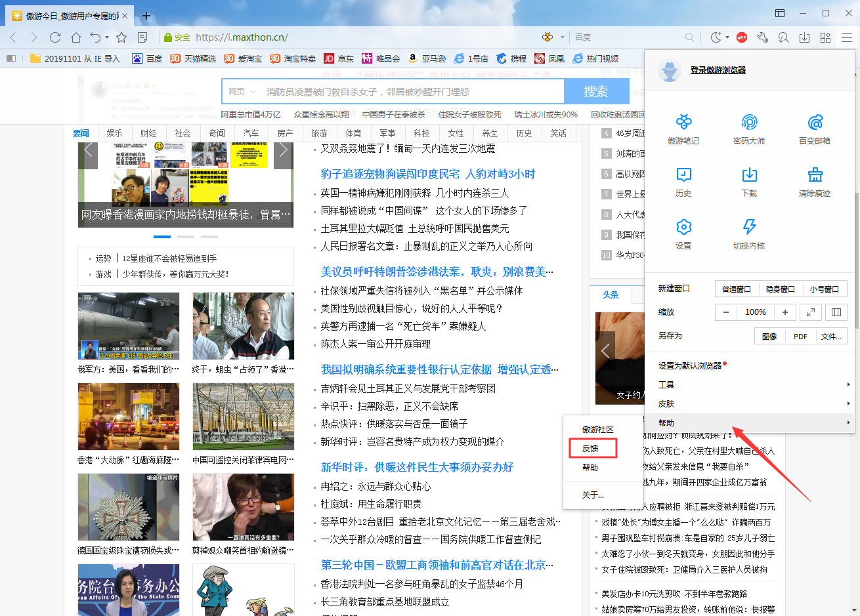
Task: Click inside the address bar
Action: point(394,38)
